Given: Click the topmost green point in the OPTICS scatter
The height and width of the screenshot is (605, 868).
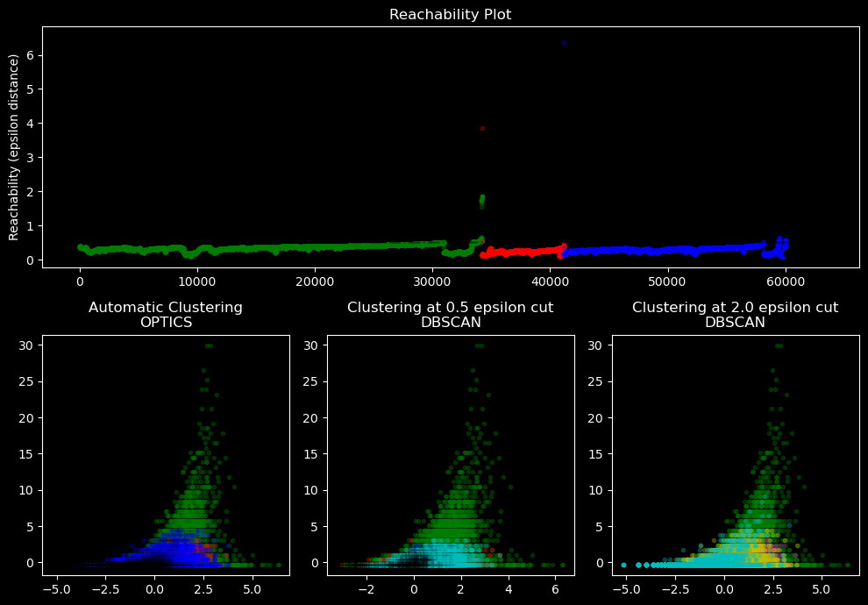Looking at the screenshot, I should pyautogui.click(x=208, y=345).
